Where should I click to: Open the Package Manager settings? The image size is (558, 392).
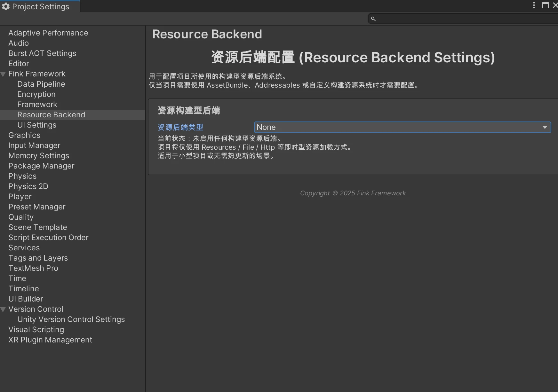[x=41, y=166]
